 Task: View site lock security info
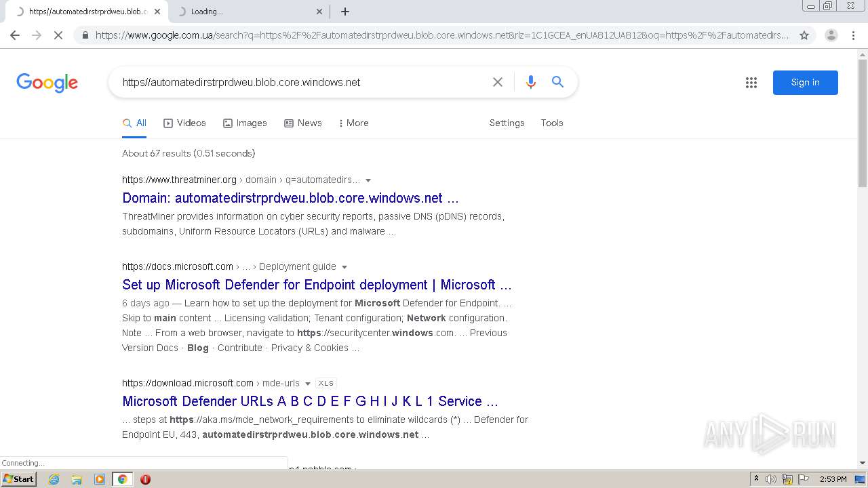pyautogui.click(x=85, y=35)
